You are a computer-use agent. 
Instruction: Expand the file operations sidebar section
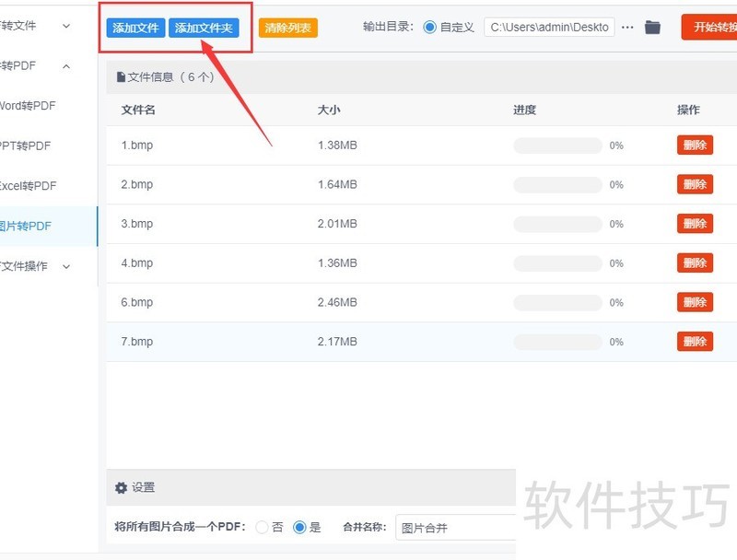[x=66, y=266]
